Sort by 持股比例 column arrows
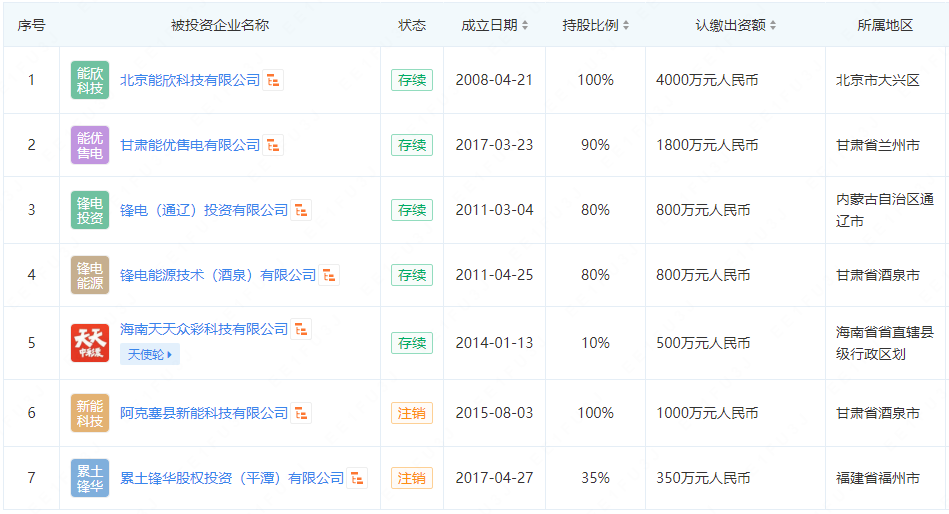The width and height of the screenshot is (949, 514). click(x=626, y=25)
